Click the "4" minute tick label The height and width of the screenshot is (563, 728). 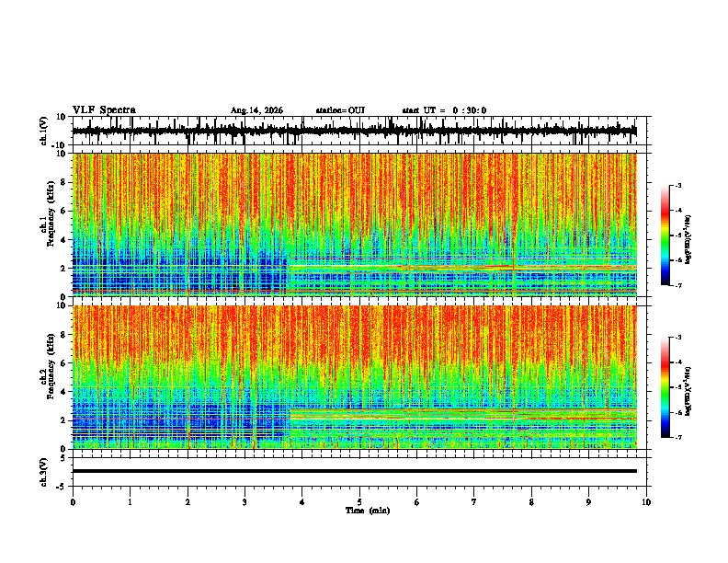point(302,502)
